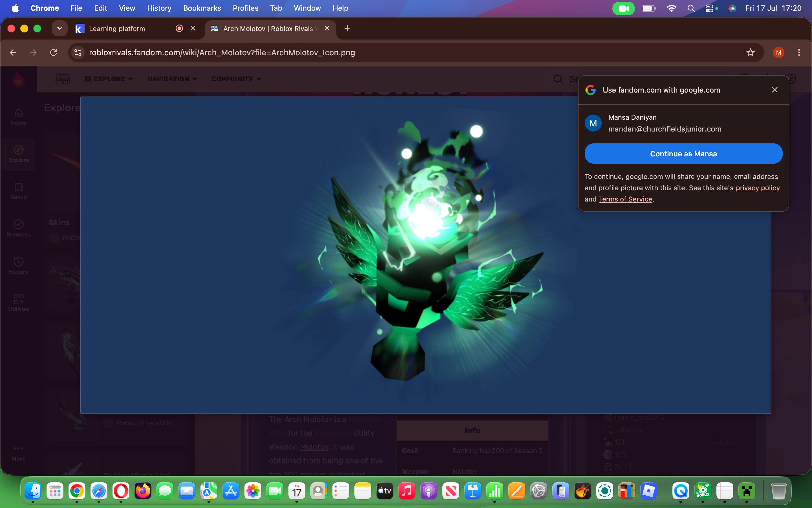The image size is (812, 508).
Task: Open Finder from the Dock
Action: click(x=33, y=491)
